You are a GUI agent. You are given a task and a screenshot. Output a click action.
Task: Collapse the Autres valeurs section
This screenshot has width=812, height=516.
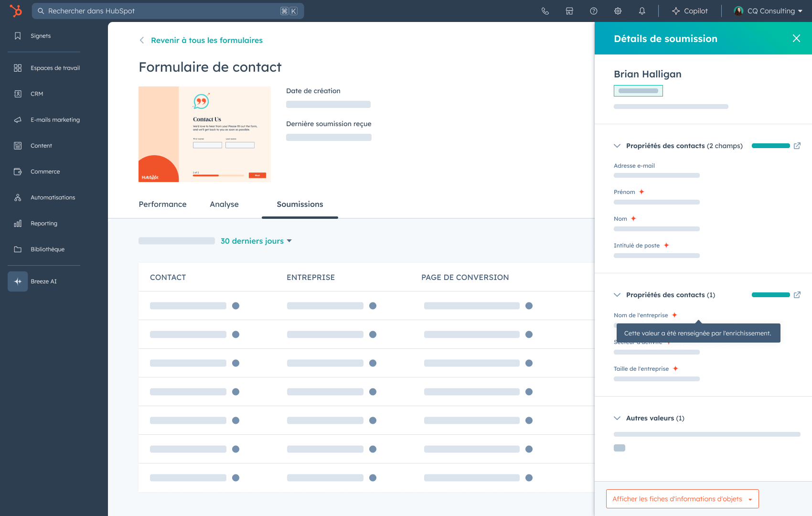[x=617, y=418]
